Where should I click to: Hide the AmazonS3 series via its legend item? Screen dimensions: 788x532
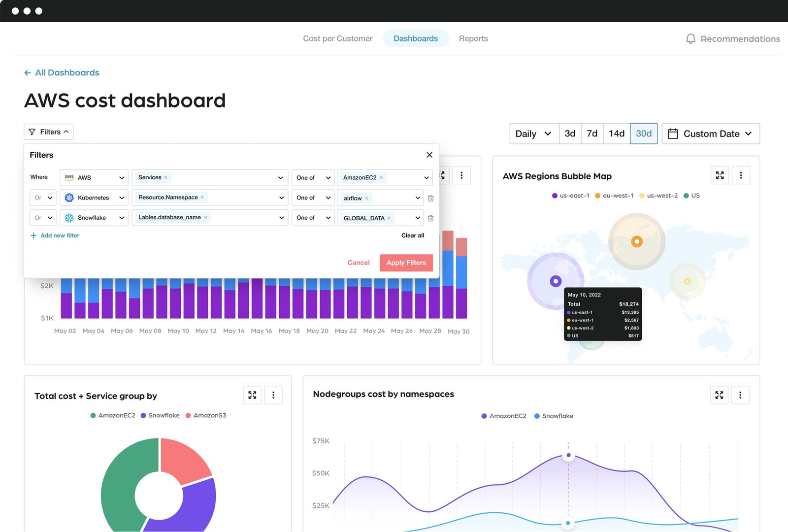207,415
